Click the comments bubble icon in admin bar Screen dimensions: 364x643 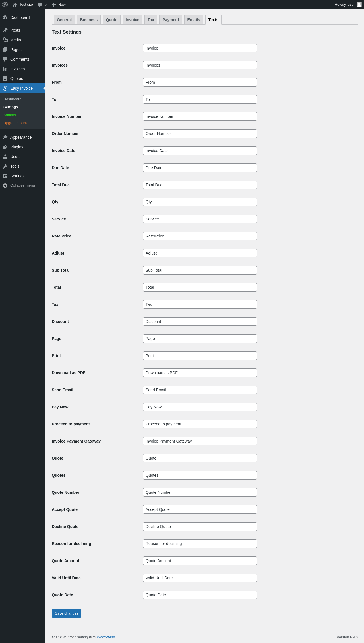tap(40, 5)
